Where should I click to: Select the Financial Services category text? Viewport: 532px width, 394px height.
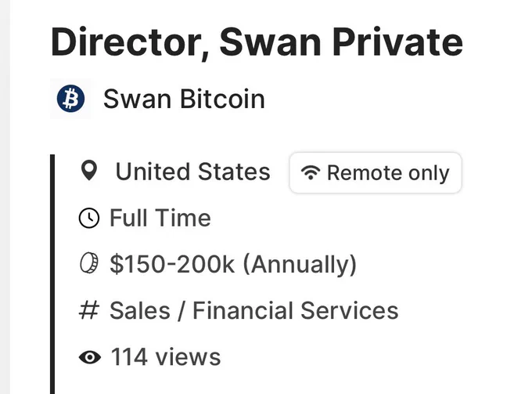[x=296, y=310]
